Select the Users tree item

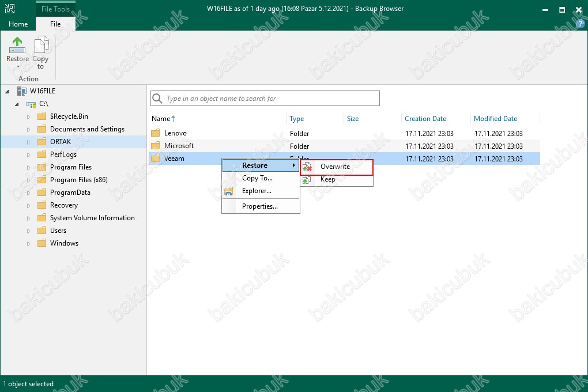[58, 231]
